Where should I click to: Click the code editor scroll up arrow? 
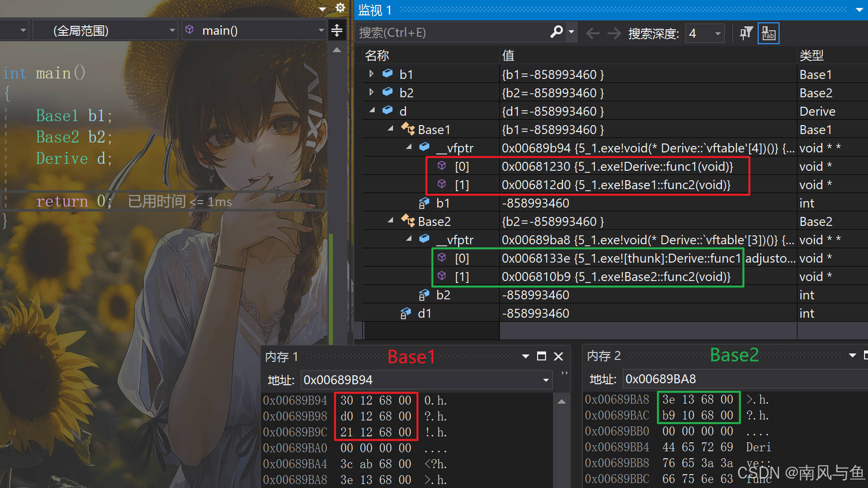(x=337, y=50)
